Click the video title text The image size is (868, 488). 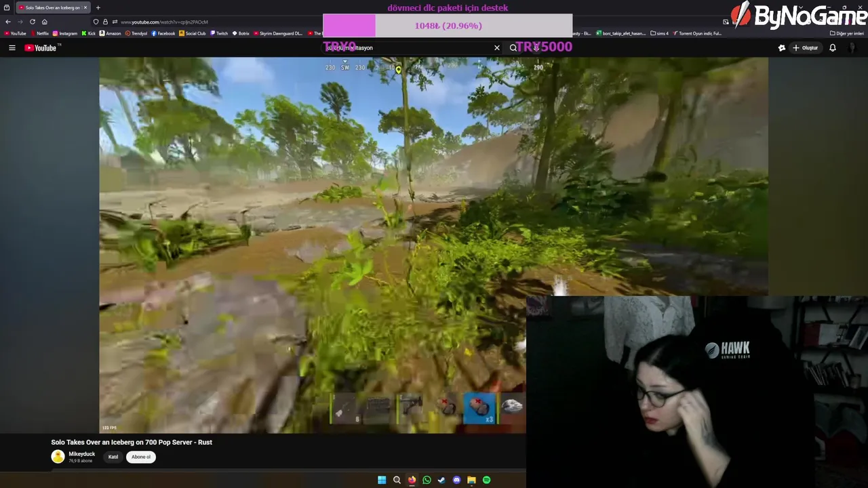pyautogui.click(x=132, y=442)
